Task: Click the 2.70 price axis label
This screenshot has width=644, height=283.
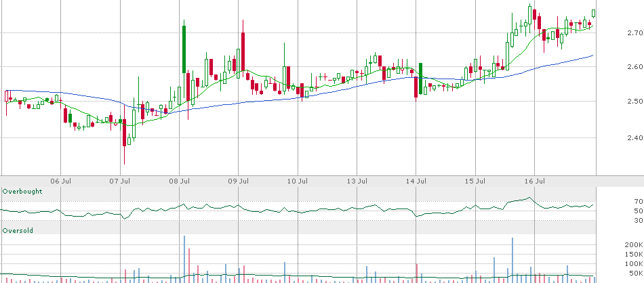Action: pos(635,32)
